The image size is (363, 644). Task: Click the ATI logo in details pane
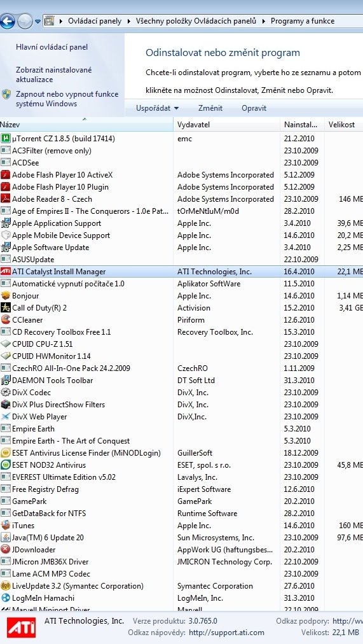point(21,628)
